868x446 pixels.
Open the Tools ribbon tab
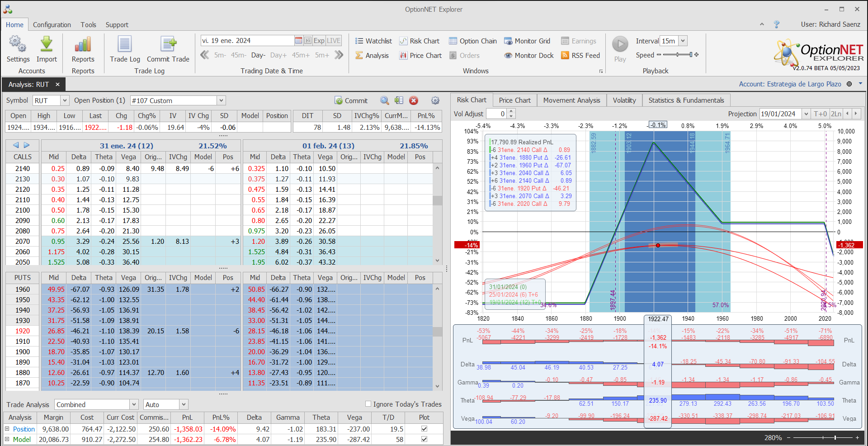point(89,25)
